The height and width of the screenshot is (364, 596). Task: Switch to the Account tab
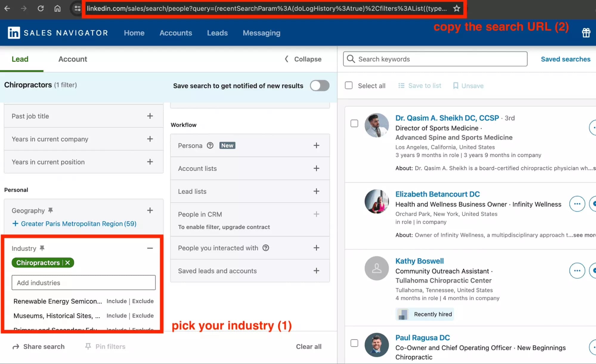click(x=72, y=59)
